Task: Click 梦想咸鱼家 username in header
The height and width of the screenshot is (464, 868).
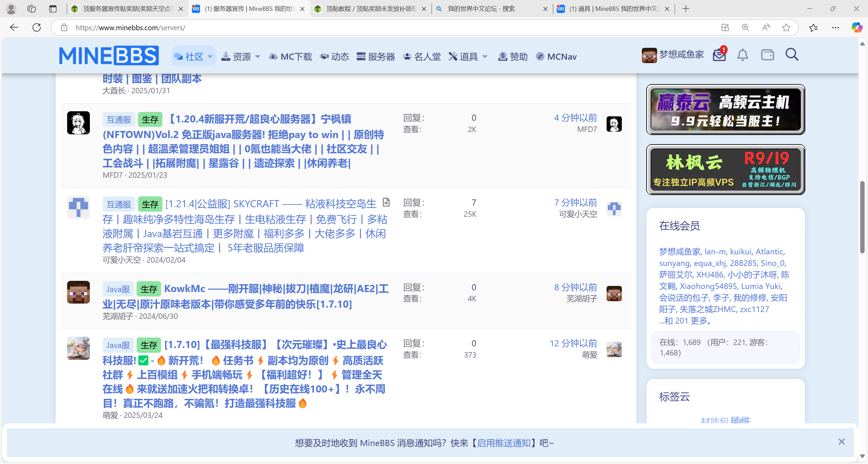Action: 682,55
